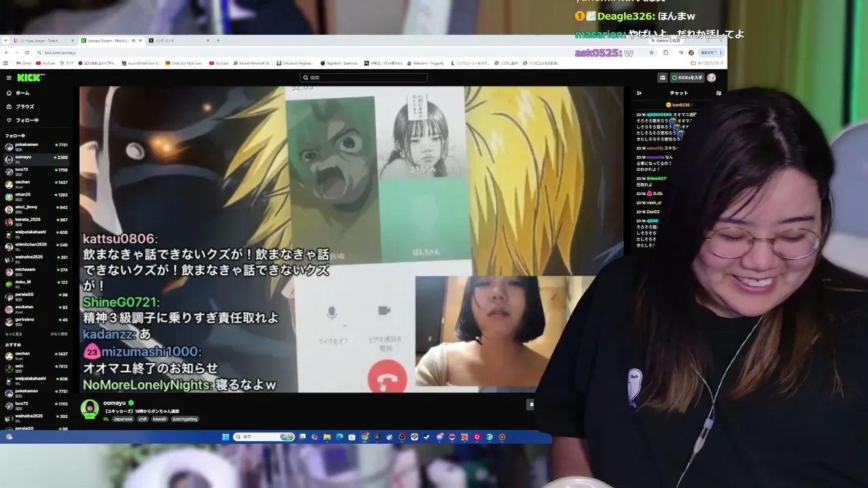
Task: Click the red hang-up call button
Action: point(387,378)
